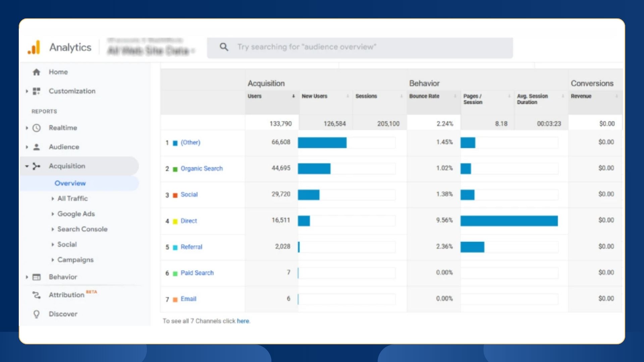Click the orange swatch beside Email

175,300
